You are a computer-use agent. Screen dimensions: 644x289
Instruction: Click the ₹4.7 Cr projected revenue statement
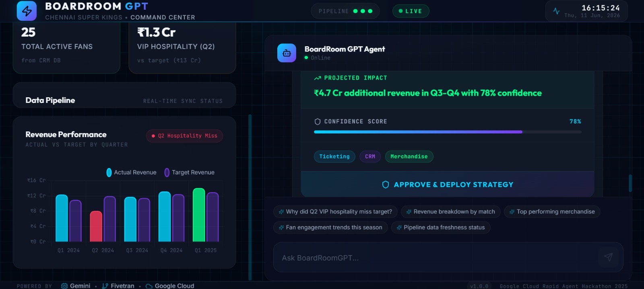427,93
